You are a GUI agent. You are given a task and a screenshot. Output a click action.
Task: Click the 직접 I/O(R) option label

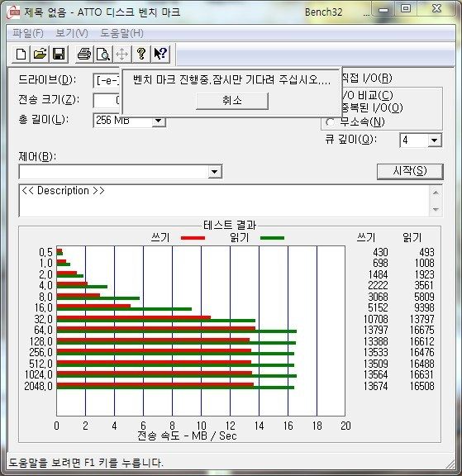[x=367, y=79]
